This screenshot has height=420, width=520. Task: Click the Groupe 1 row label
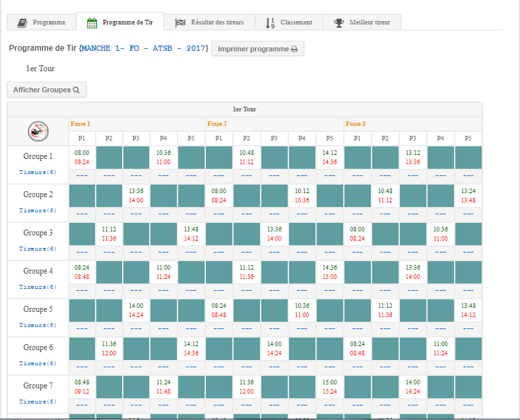[x=38, y=156]
